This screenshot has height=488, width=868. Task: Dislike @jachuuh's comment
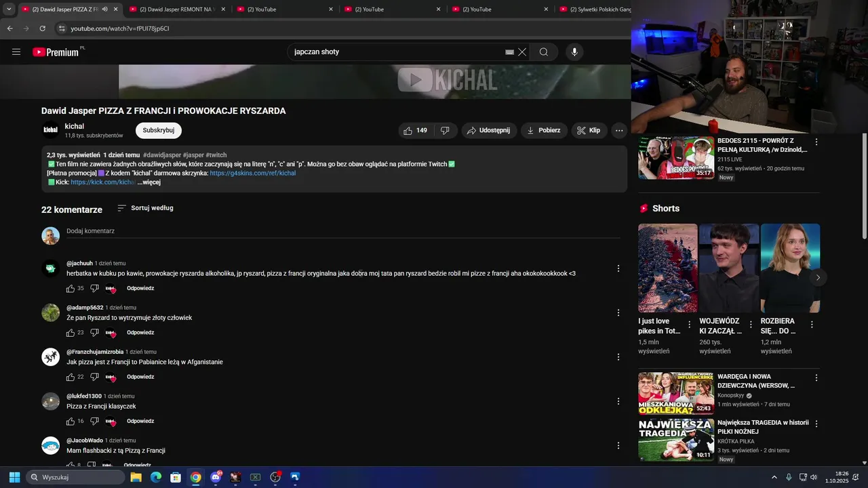pos(94,289)
